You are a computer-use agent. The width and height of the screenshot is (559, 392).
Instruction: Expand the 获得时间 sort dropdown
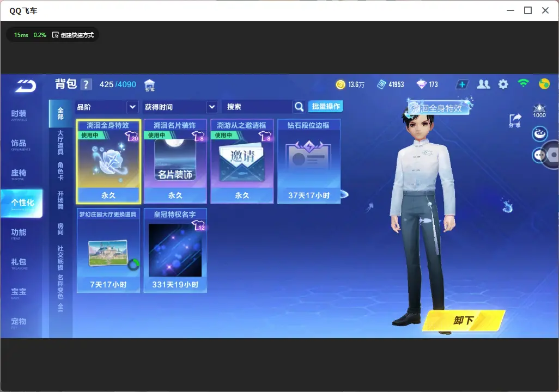click(212, 107)
